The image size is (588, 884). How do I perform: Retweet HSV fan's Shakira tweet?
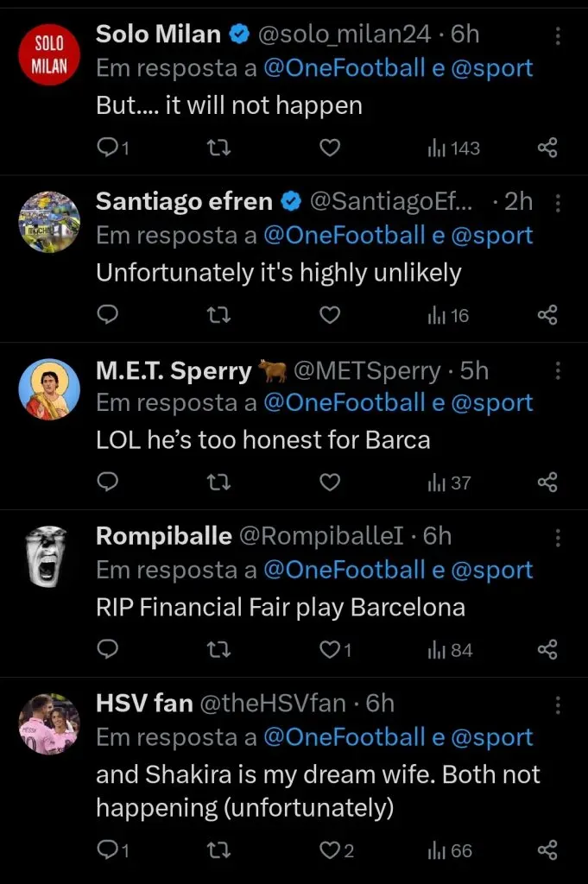[x=220, y=851]
